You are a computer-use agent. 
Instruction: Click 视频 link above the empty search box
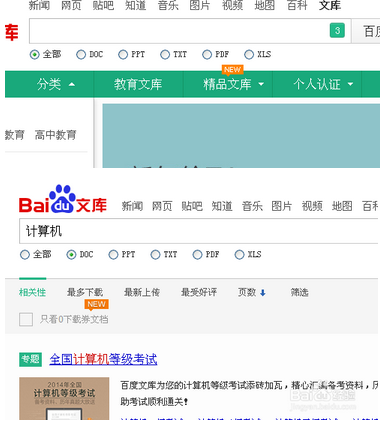(x=233, y=5)
